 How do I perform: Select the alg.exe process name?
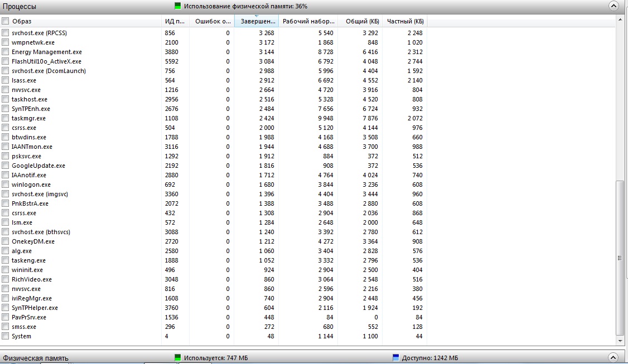pos(22,251)
